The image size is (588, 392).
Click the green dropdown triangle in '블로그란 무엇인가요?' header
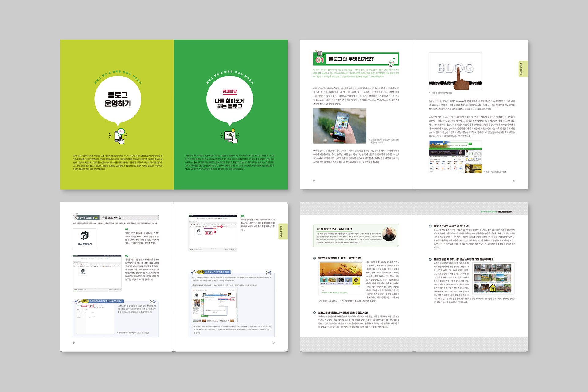tap(394, 58)
